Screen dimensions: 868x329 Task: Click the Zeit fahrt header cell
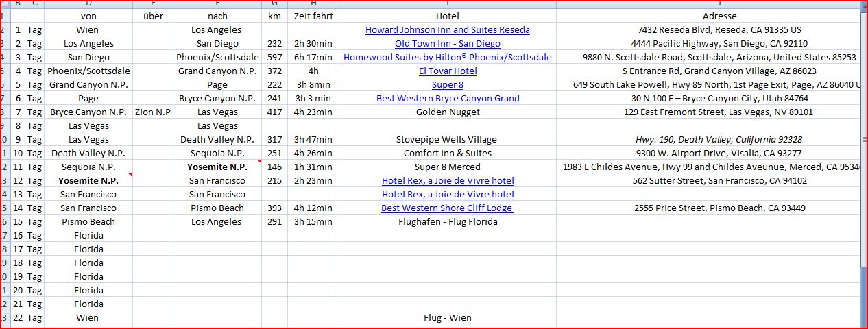pos(313,16)
